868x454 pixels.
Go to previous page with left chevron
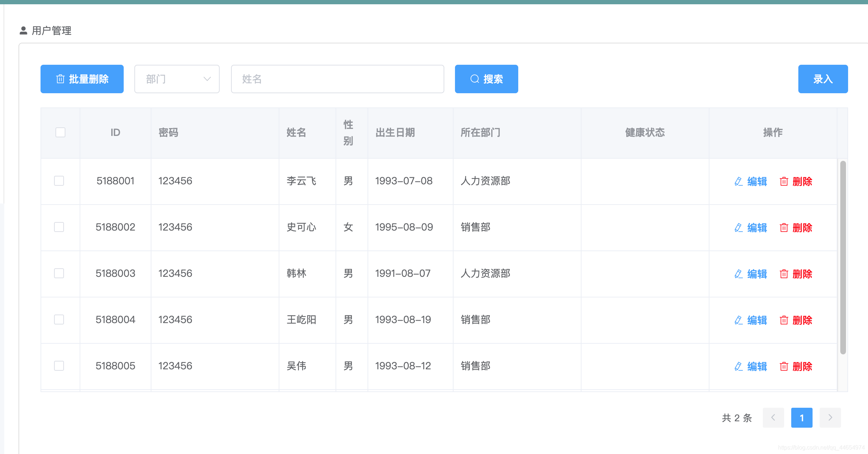click(x=773, y=418)
